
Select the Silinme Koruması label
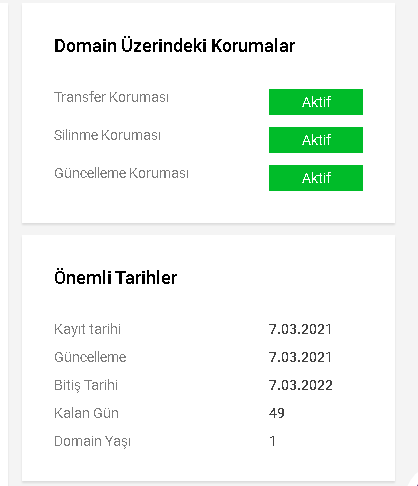tap(107, 135)
